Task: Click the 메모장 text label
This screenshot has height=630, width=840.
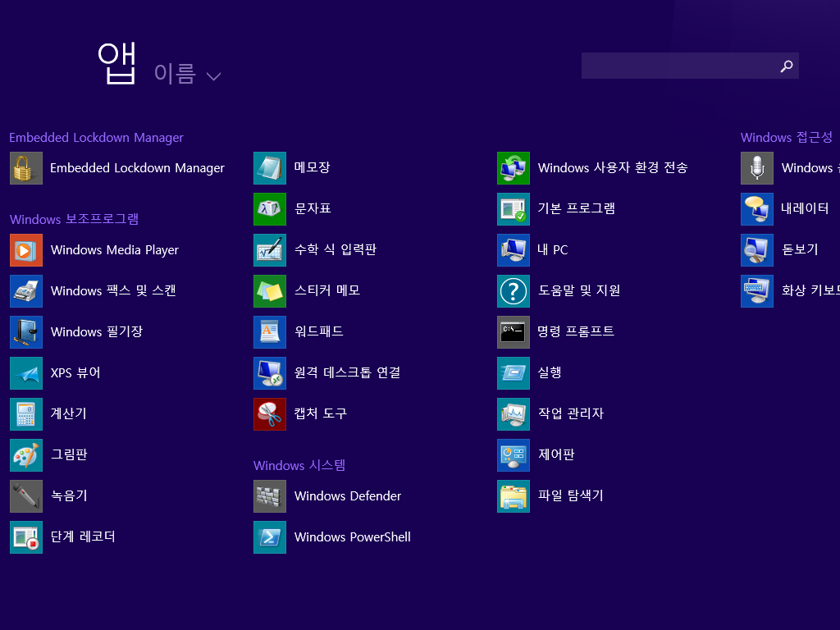Action: pos(313,167)
